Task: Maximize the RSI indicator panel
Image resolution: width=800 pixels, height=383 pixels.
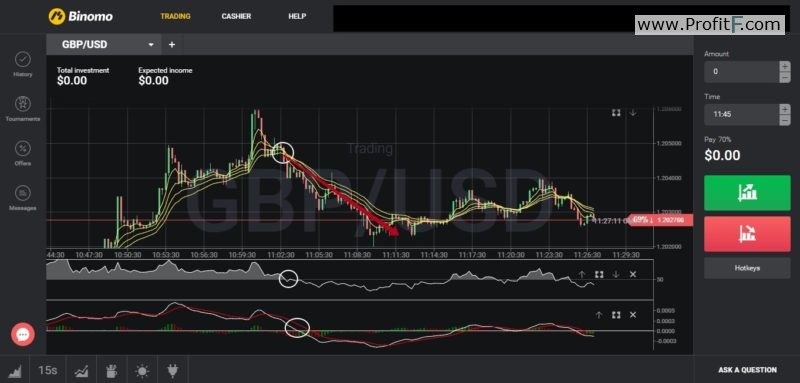Action: pyautogui.click(x=599, y=274)
